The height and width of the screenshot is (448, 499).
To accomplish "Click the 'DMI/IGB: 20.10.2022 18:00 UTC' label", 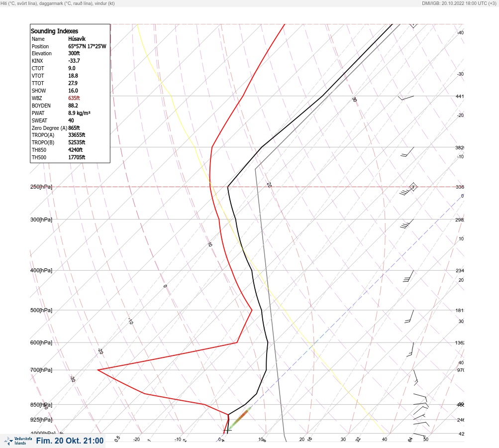I will pos(459,3).
